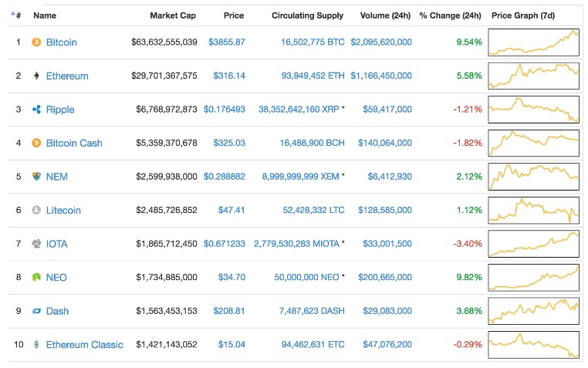Click the Litecoin grey coin icon

(36, 210)
